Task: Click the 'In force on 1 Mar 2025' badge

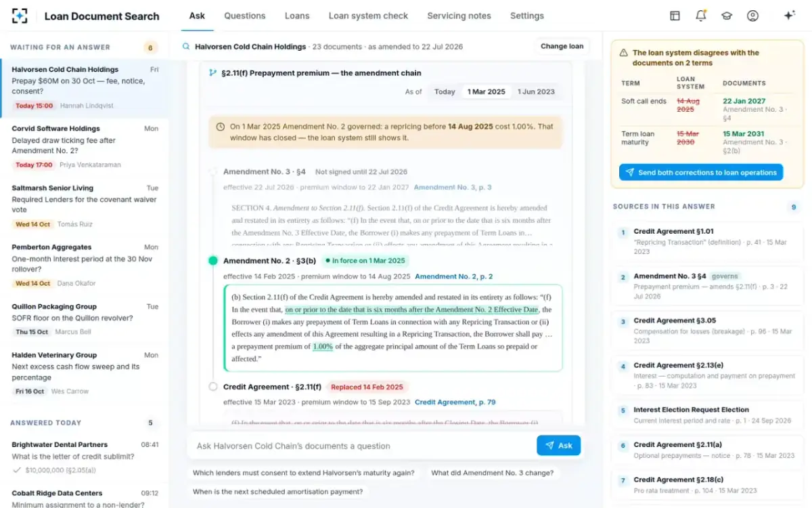Action: click(365, 261)
